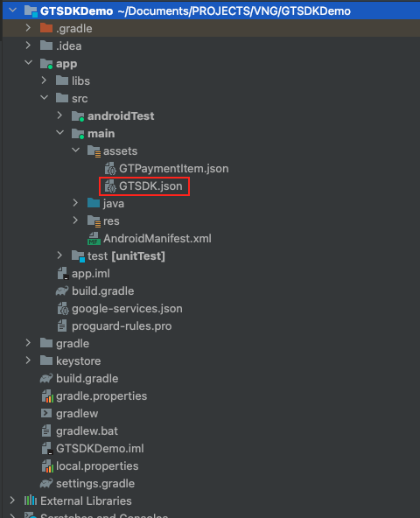Click the app module folder icon

(x=46, y=63)
